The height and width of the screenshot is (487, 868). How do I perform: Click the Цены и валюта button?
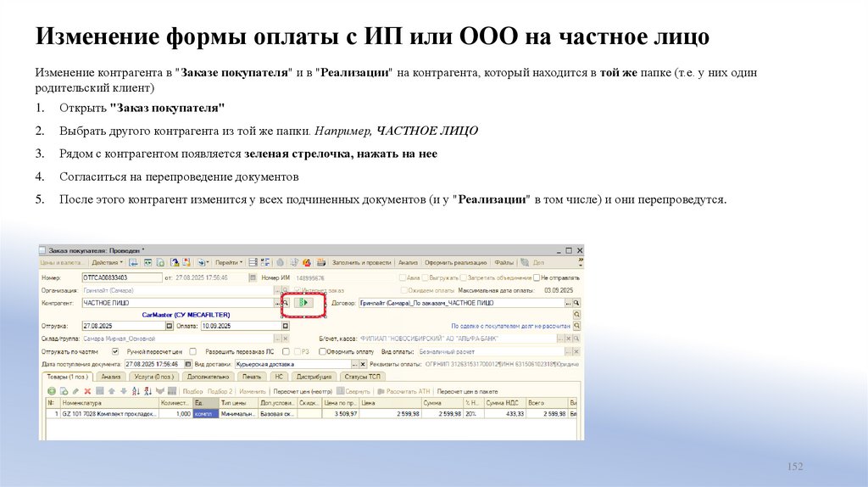[x=60, y=263]
